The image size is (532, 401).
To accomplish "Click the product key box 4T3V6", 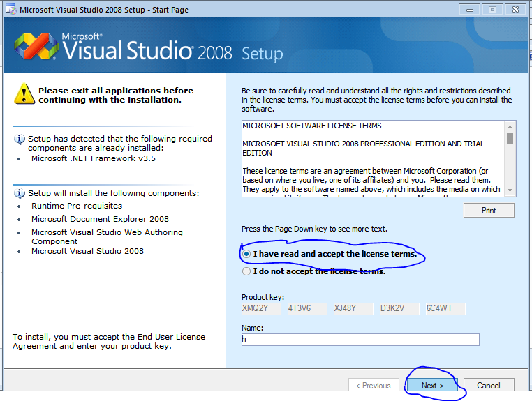I will tap(307, 308).
